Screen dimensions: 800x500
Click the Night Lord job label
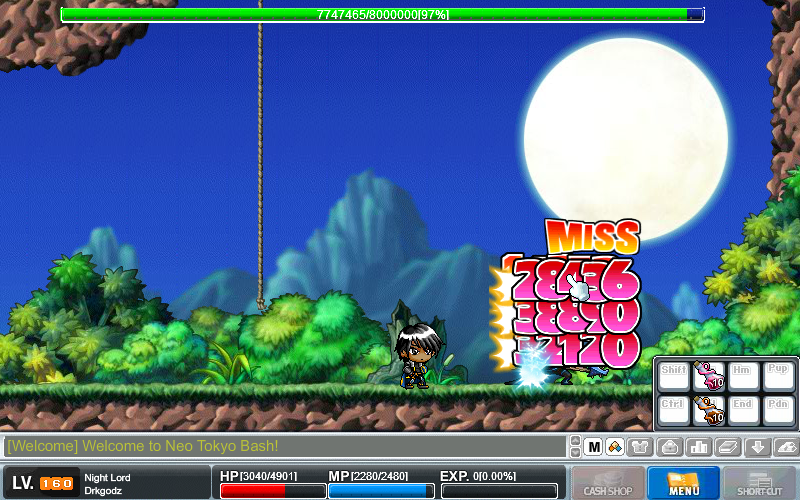coord(107,478)
